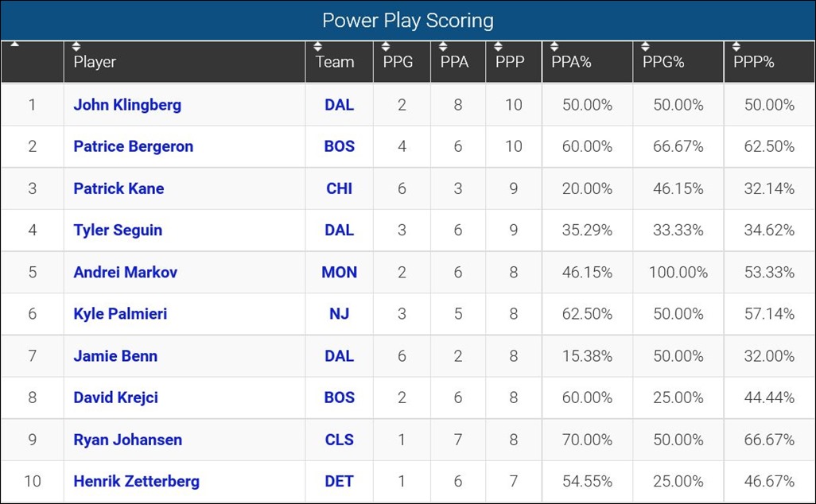816x504 pixels.
Task: Select Ryan Johansen's PPP value cell
Action: pos(513,439)
